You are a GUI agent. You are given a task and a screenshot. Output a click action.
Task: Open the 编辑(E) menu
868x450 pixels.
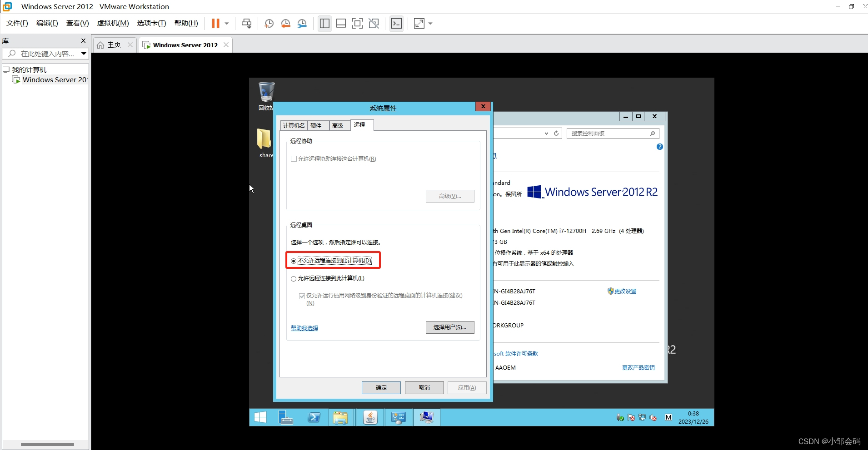47,23
